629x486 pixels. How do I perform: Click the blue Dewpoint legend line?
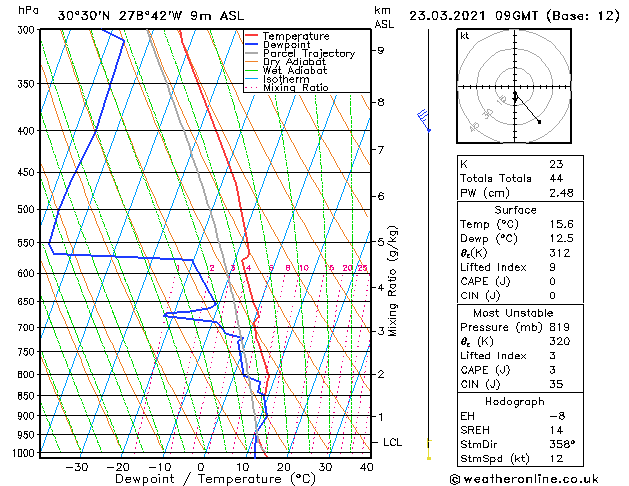tap(251, 44)
